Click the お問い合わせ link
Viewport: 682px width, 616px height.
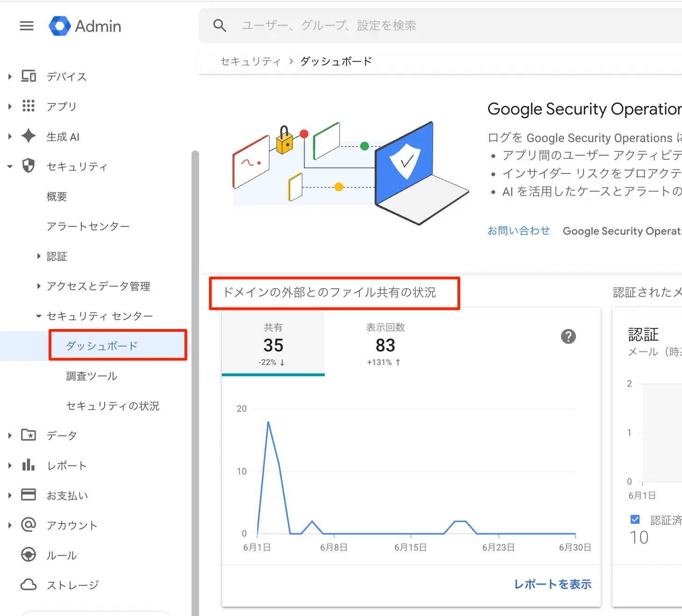519,230
